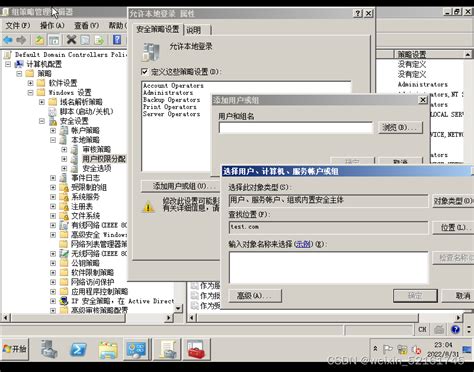
Task: Click the Export list toolbar icon
Action: tap(99, 40)
